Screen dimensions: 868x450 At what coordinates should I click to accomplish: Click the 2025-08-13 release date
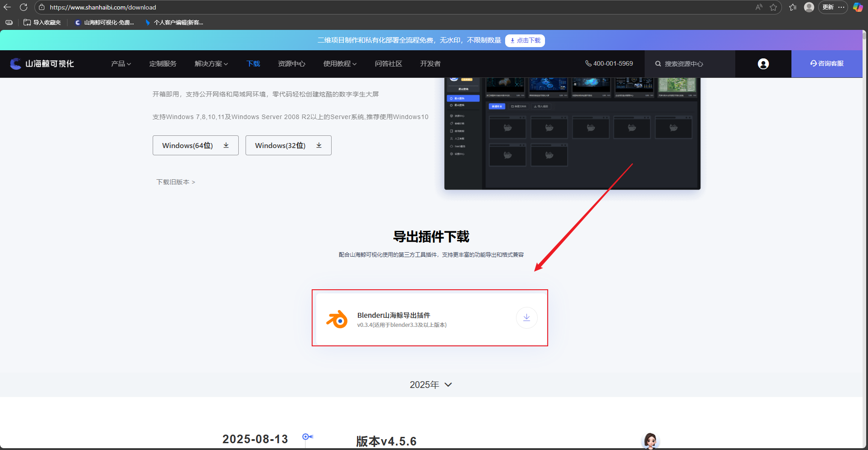click(x=255, y=439)
